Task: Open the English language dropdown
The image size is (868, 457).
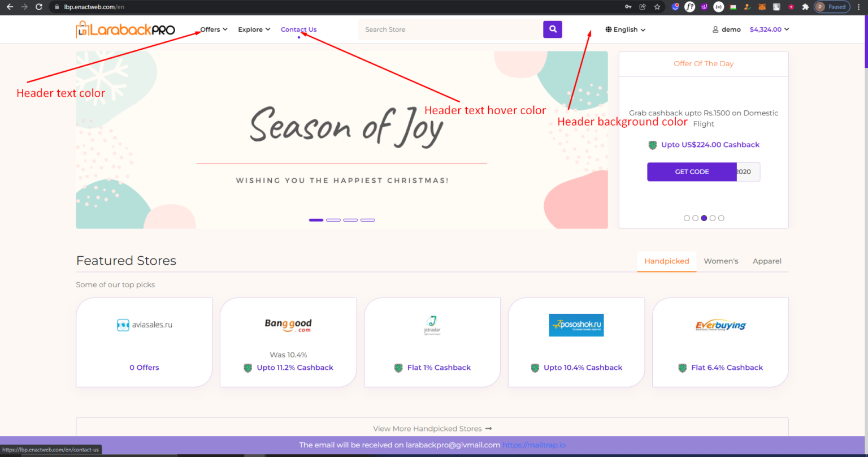Action: 626,29
